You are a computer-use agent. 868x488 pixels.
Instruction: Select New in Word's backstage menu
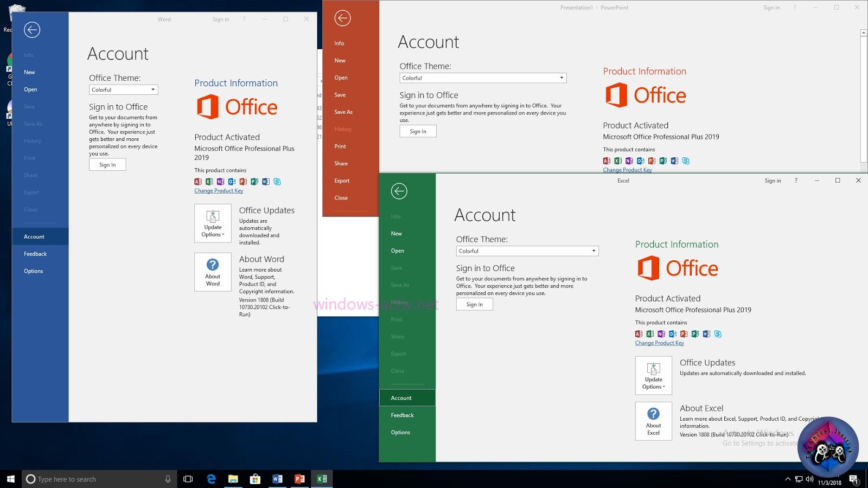[29, 72]
